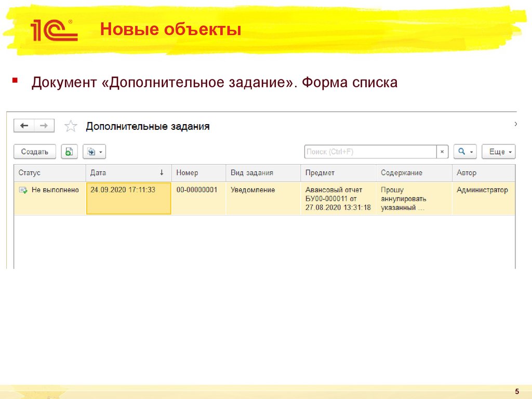The height and width of the screenshot is (399, 532).
Task: Open the search magnifier icon
Action: pos(461,152)
